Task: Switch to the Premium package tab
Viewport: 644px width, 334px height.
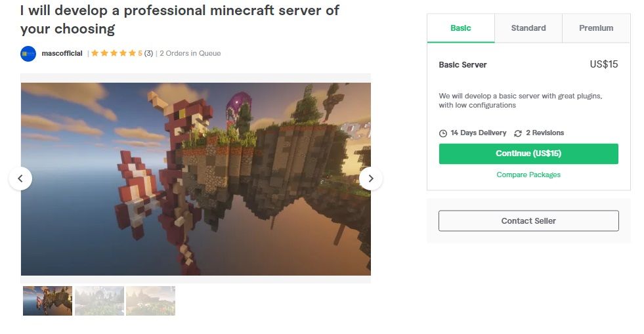Action: click(596, 28)
